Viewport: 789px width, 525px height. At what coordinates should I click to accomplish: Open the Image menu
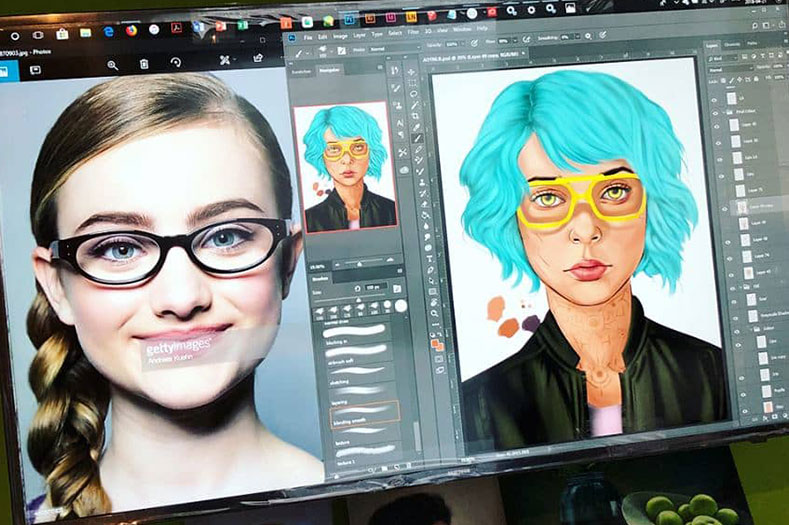340,36
